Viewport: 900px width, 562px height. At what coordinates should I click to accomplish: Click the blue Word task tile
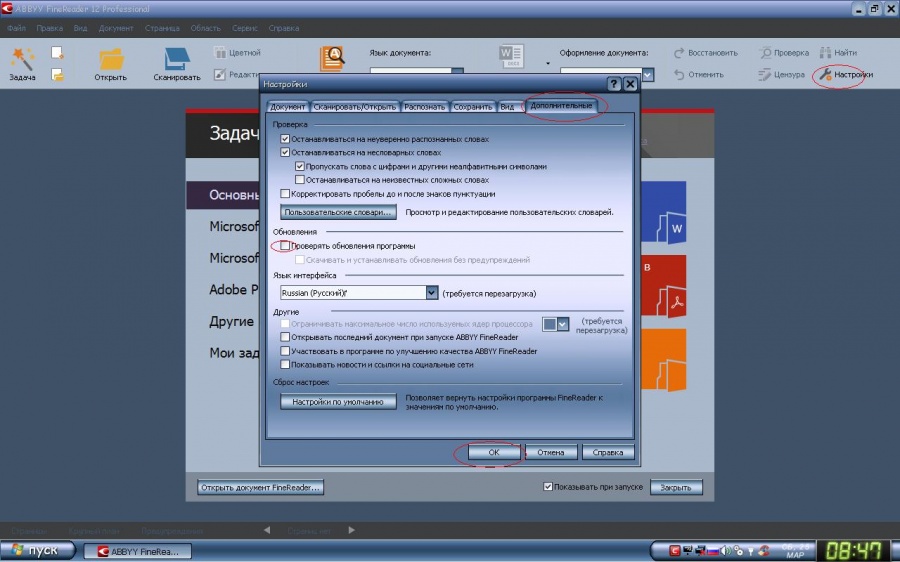(x=664, y=212)
